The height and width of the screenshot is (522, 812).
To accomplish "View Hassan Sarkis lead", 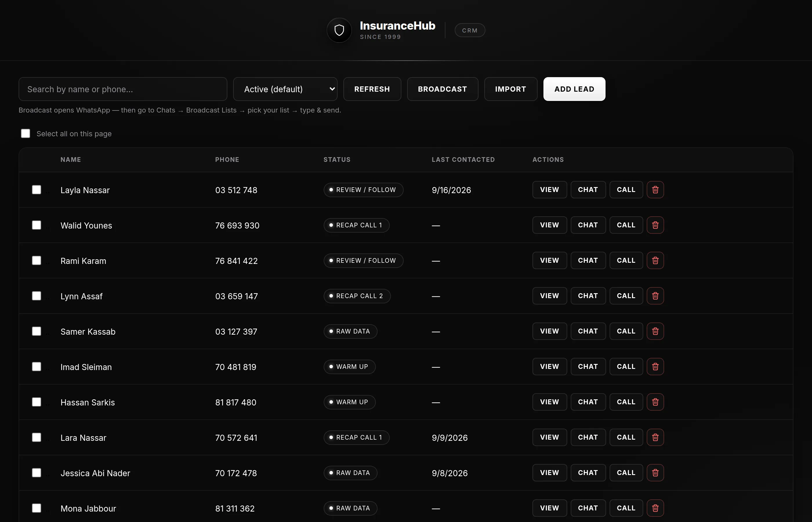I will pyautogui.click(x=549, y=402).
